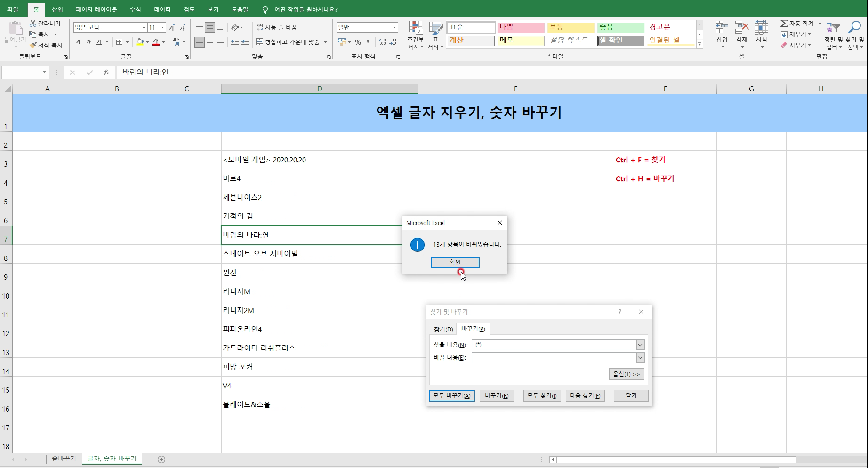Click the cell borders icon
This screenshot has width=868, height=468.
pyautogui.click(x=120, y=42)
